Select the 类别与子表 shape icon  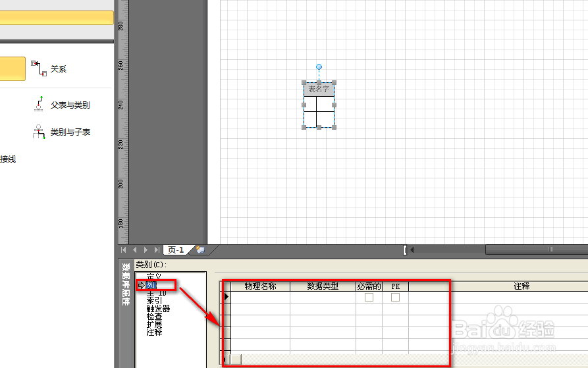[x=39, y=132]
